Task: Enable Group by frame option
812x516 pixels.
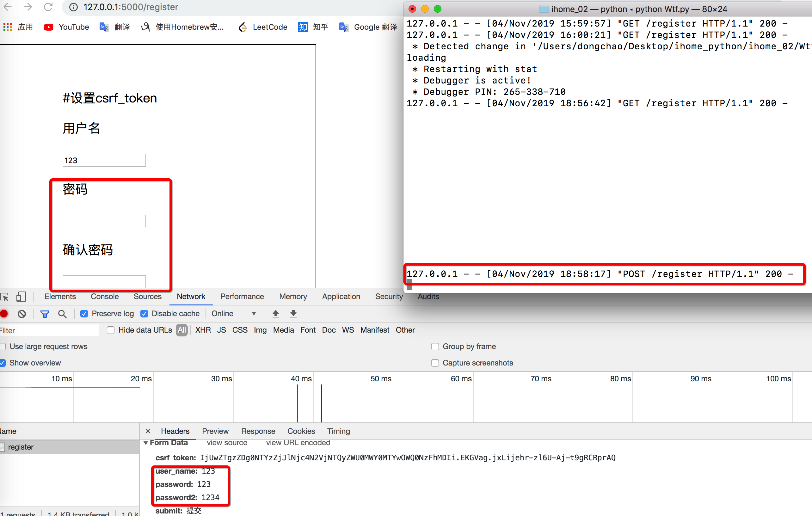Action: coord(435,347)
